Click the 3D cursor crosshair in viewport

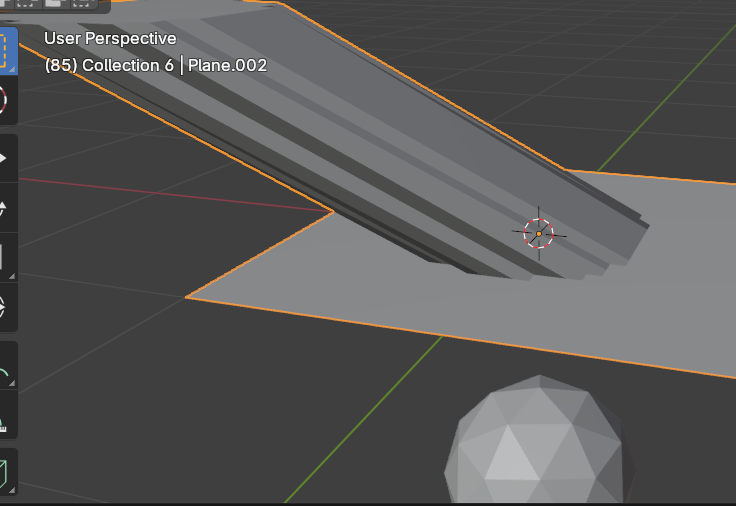[538, 233]
